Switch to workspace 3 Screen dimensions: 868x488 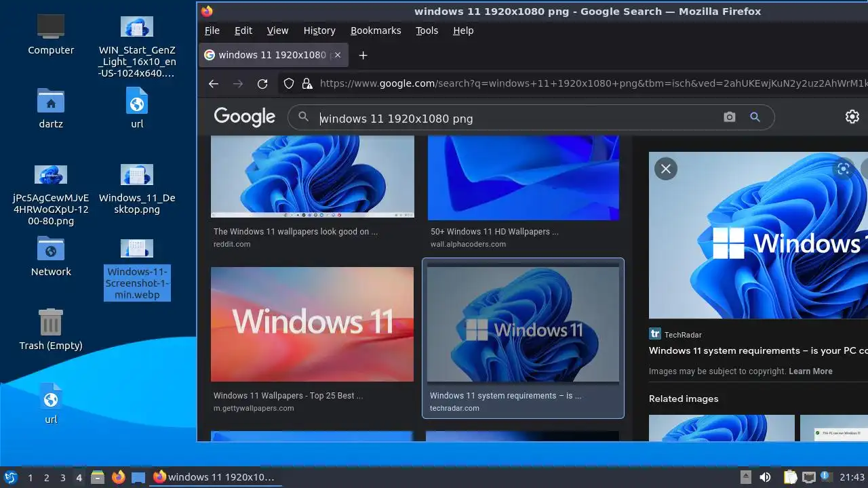pos(62,478)
